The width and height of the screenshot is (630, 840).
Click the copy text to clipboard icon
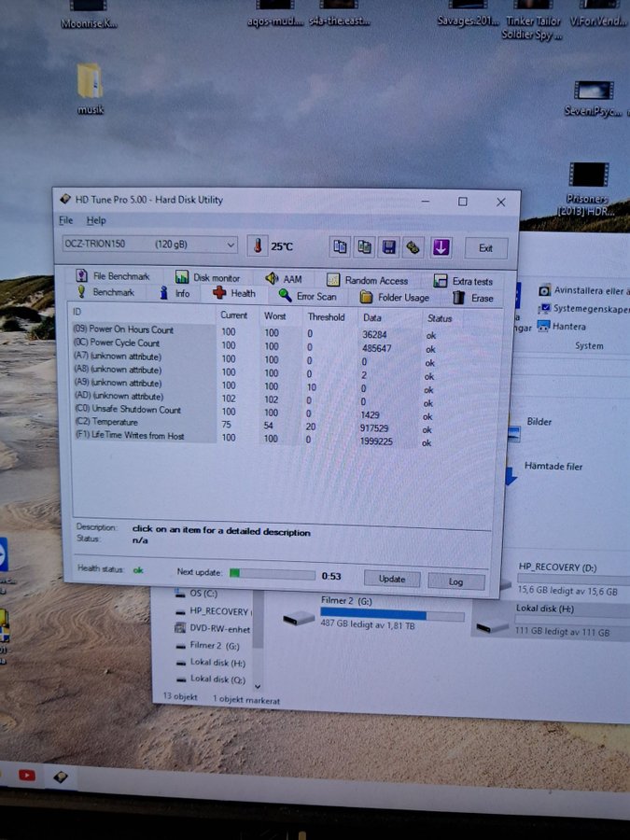pyautogui.click(x=340, y=246)
